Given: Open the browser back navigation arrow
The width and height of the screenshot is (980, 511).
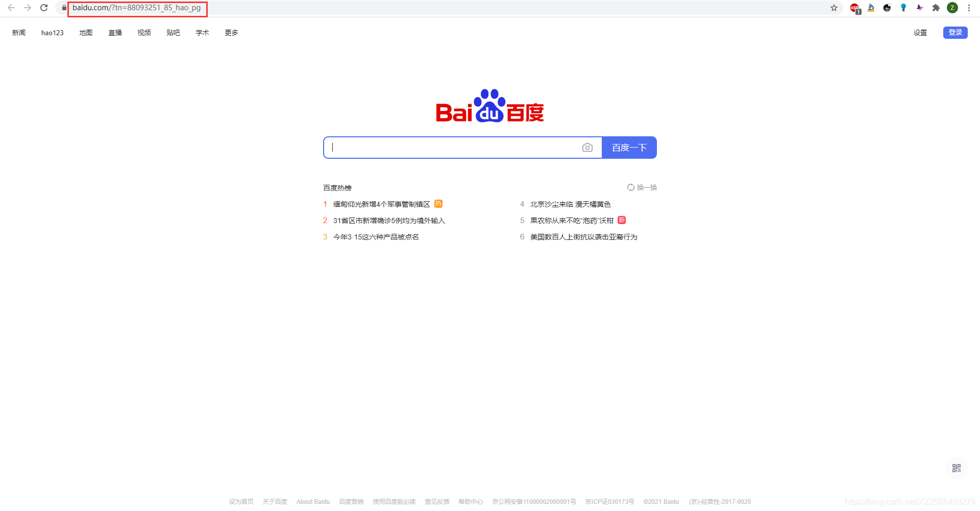Looking at the screenshot, I should coord(11,8).
